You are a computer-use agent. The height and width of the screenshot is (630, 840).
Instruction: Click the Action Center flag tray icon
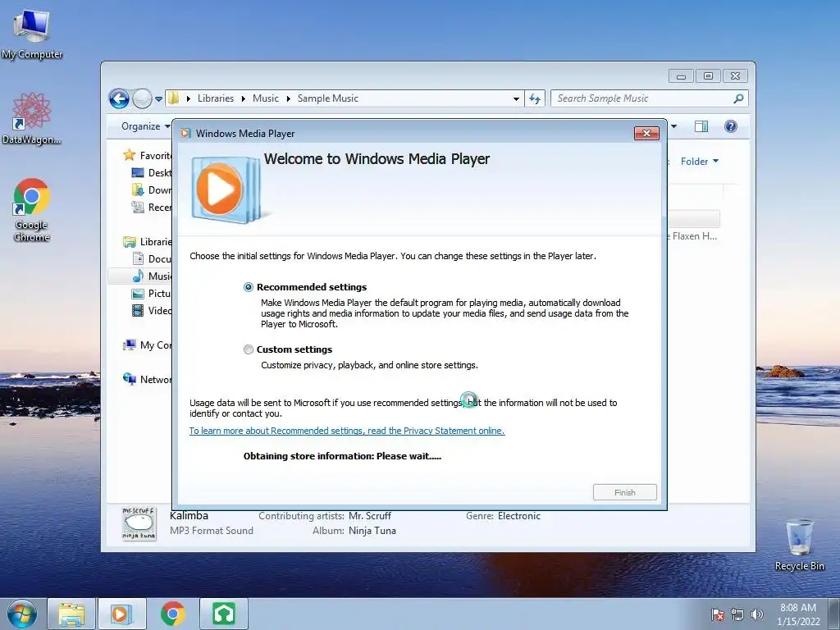pos(718,615)
